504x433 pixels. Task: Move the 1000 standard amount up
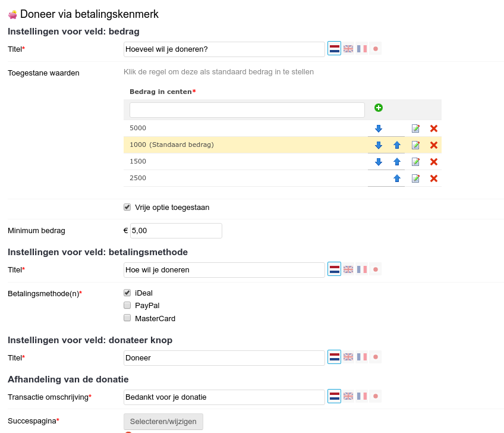(x=397, y=145)
